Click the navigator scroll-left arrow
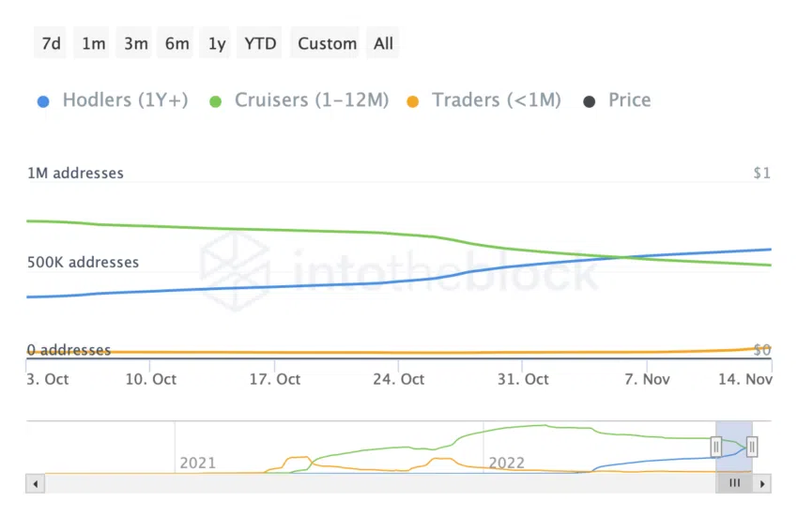 pos(36,484)
